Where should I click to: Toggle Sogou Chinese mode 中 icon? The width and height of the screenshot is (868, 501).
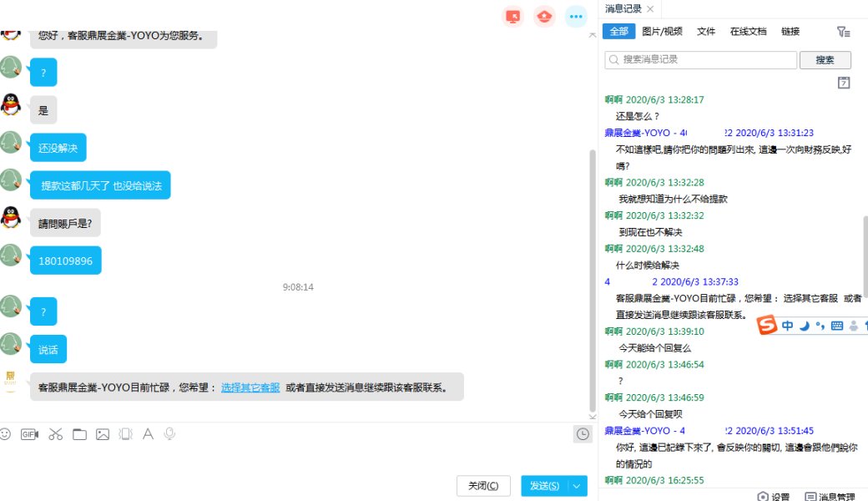[x=788, y=326]
